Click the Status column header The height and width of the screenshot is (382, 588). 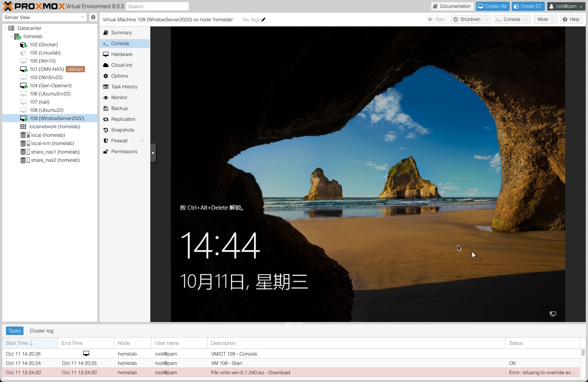pos(542,343)
